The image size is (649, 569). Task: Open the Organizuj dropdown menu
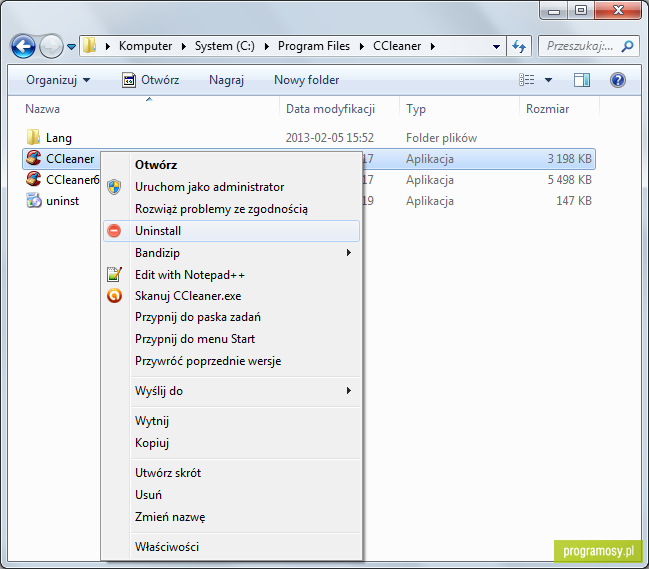click(x=58, y=80)
